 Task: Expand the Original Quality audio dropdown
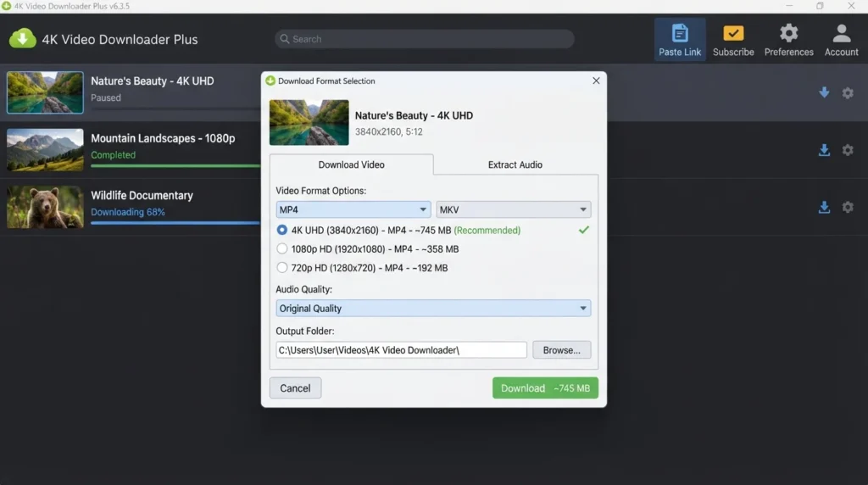(433, 309)
